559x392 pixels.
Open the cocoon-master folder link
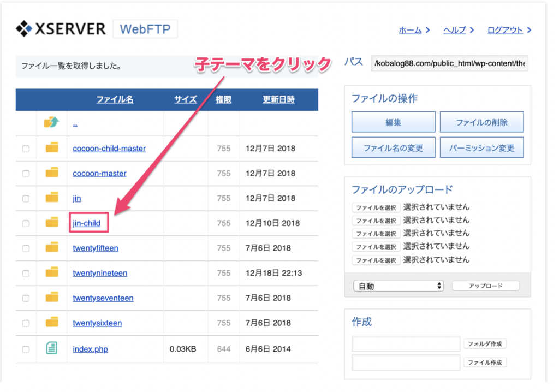tap(99, 174)
